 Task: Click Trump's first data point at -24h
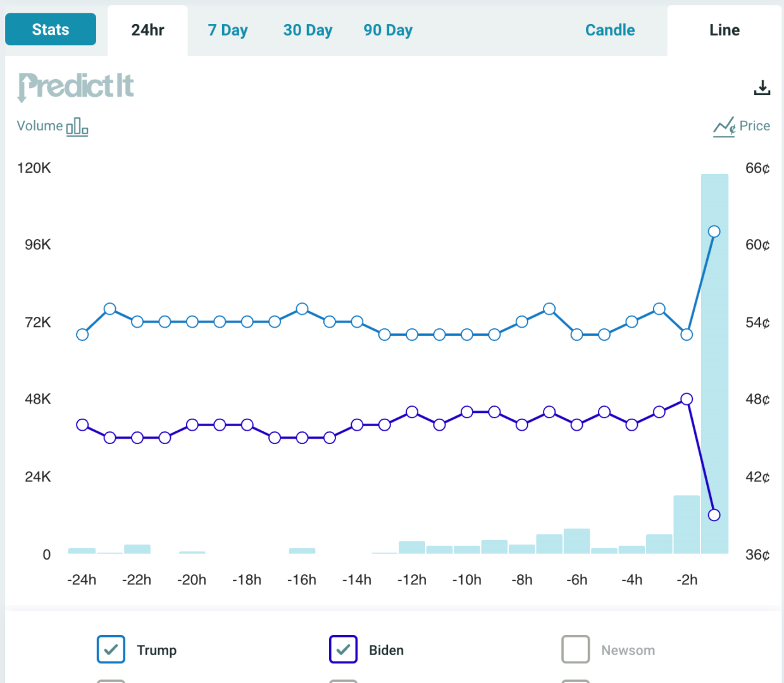coord(82,335)
